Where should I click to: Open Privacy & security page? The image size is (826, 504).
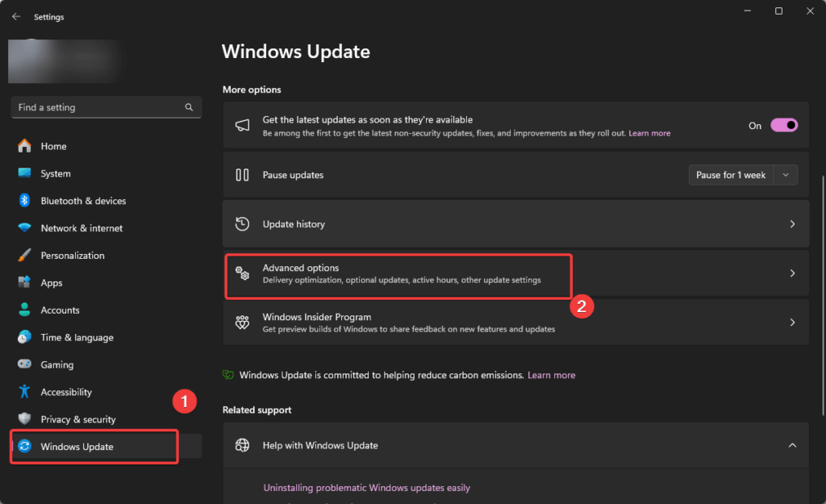pos(106,419)
